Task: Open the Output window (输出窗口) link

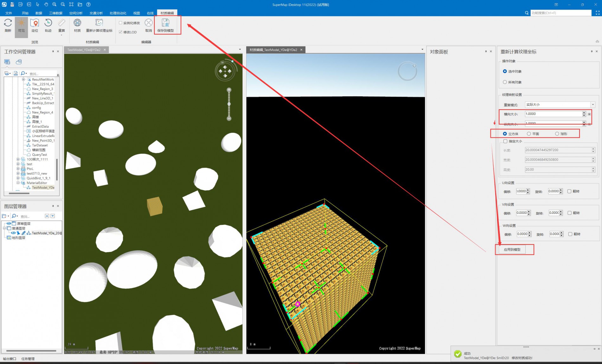Action: tap(10, 359)
